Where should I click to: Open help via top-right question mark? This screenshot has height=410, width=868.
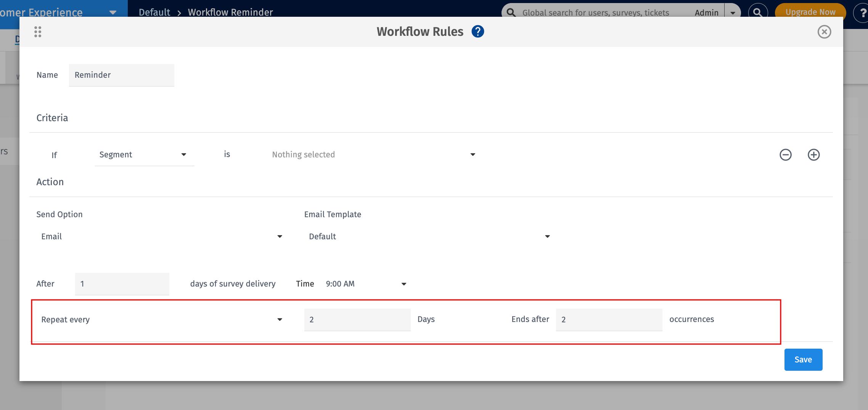pos(864,13)
